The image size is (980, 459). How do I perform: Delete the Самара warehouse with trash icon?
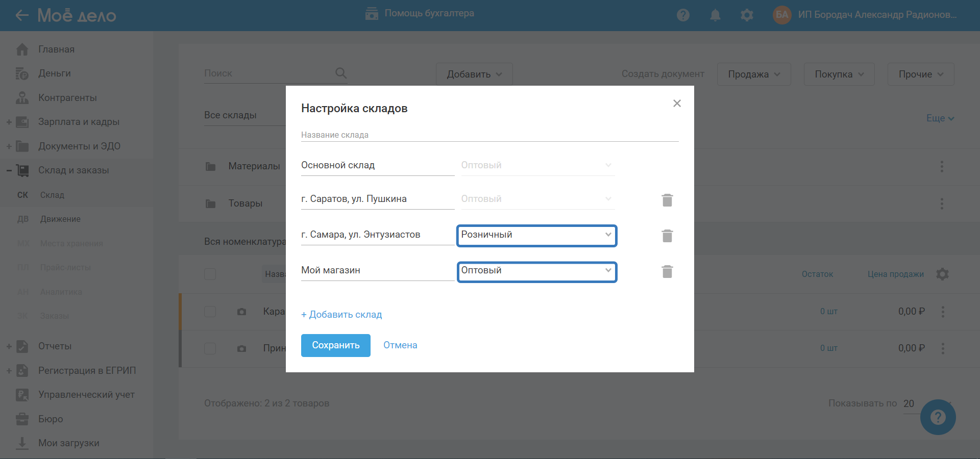point(667,236)
